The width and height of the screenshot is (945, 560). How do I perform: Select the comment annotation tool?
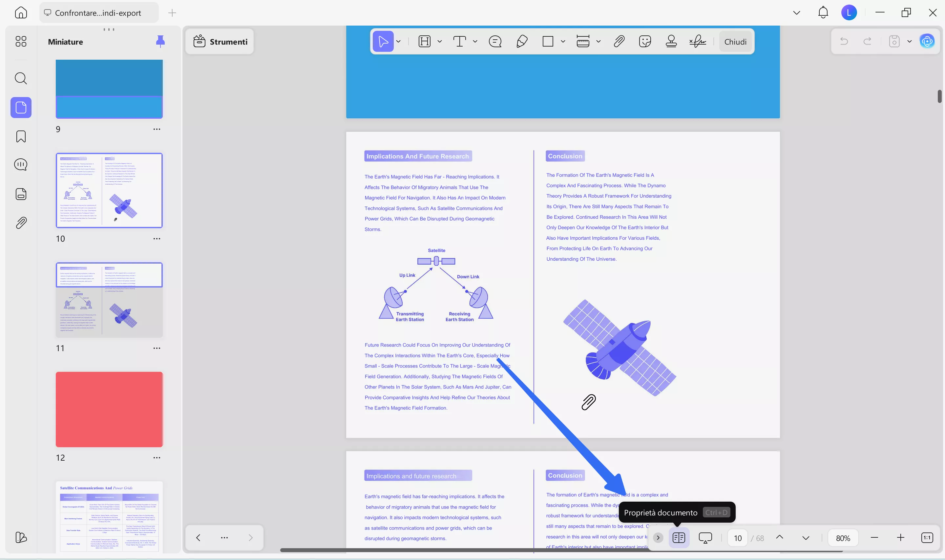494,41
